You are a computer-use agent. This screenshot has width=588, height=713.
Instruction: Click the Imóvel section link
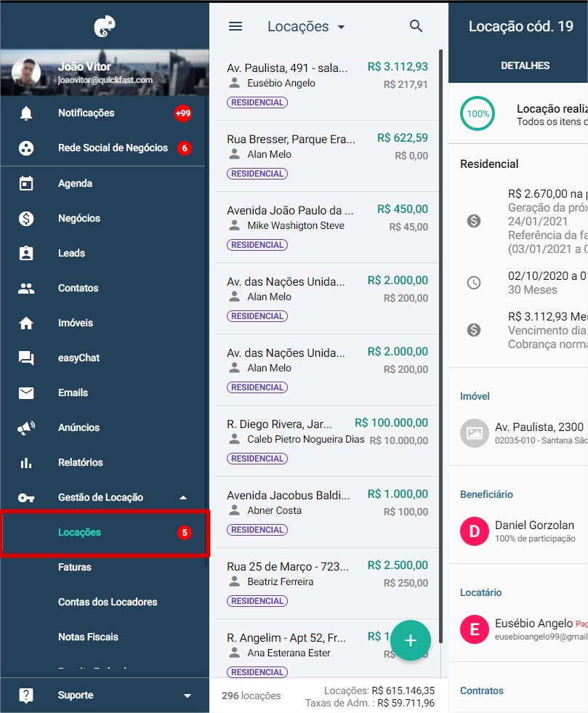[x=475, y=396]
